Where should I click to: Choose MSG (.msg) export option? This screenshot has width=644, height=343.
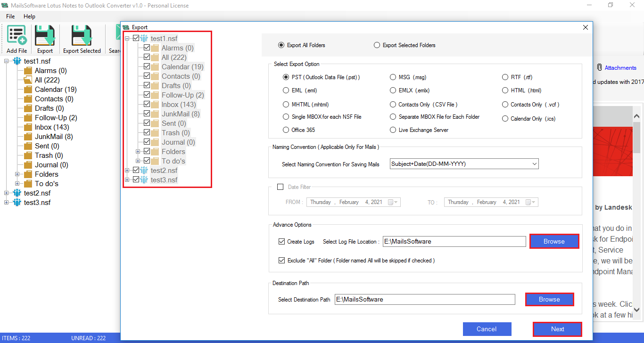(393, 77)
